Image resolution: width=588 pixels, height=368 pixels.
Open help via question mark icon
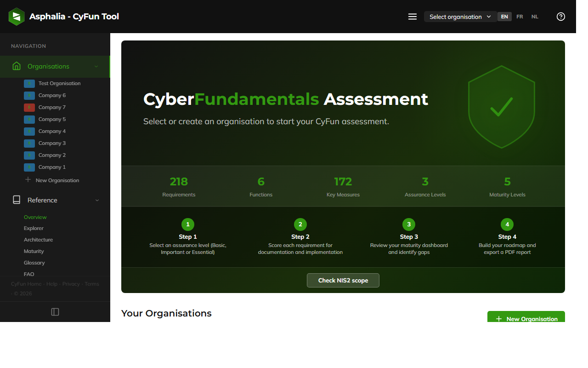[x=560, y=17]
